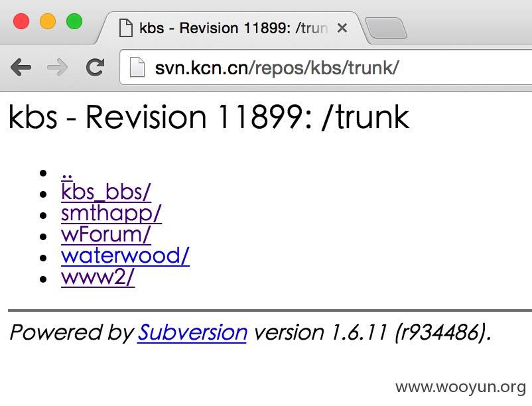Image resolution: width=532 pixels, height=406 pixels.
Task: Click the browser forward arrow
Action: pyautogui.click(x=57, y=67)
